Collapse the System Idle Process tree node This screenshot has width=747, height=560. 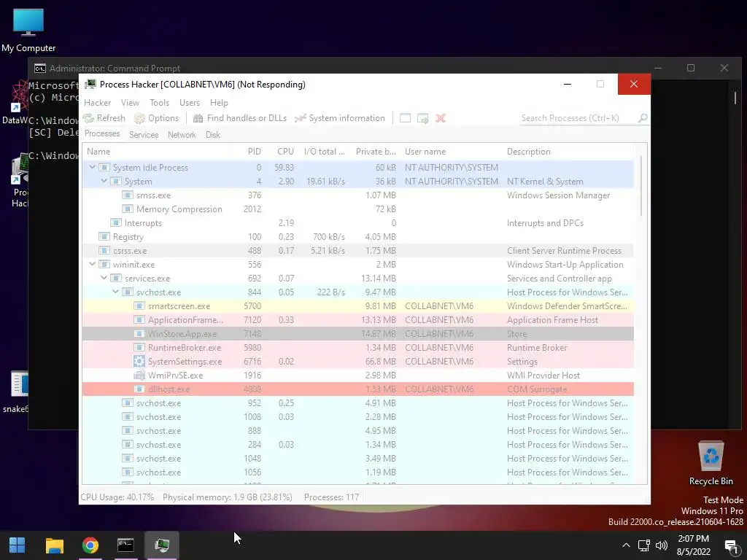pos(93,167)
